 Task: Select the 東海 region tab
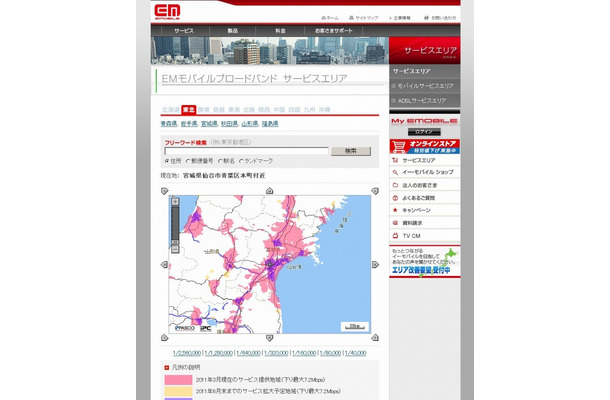tap(234, 110)
